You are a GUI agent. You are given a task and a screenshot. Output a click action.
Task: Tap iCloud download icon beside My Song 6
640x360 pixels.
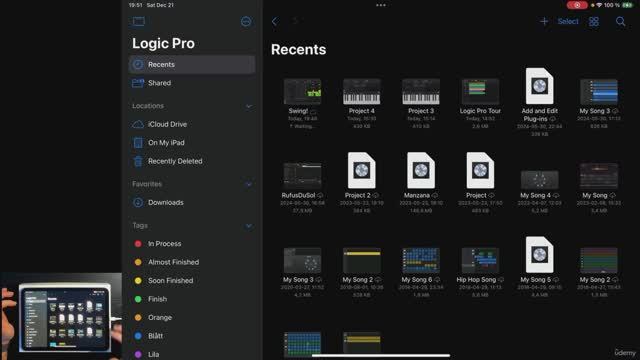(x=437, y=280)
